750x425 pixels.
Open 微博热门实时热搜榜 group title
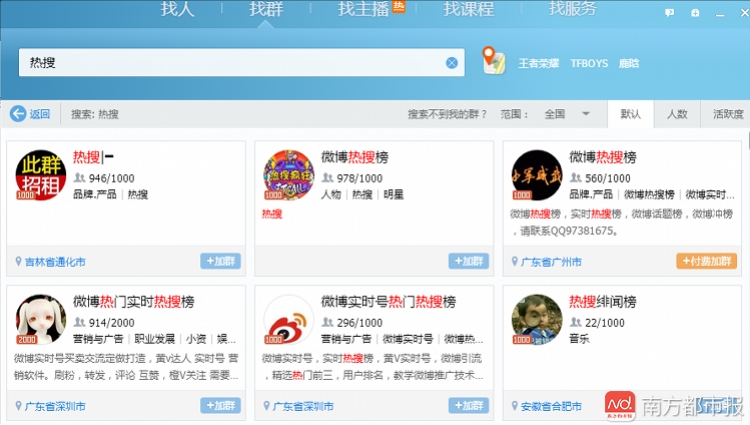[x=133, y=302]
